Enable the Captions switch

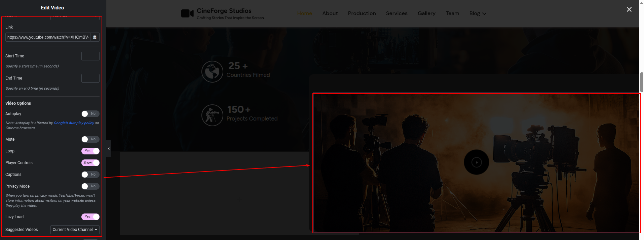90,175
